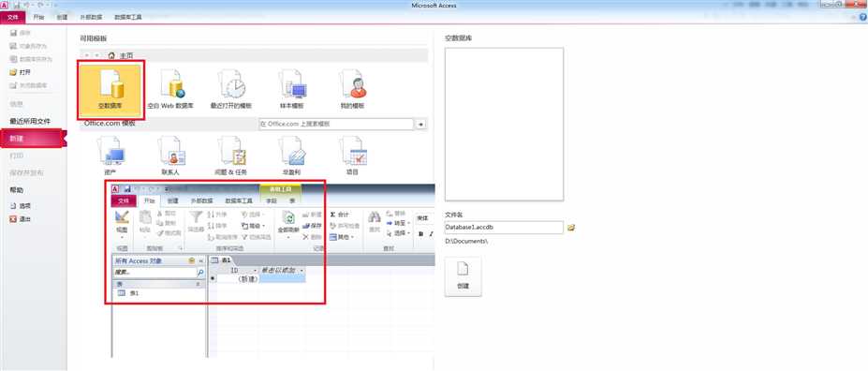
Task: Expand the ID column header dropdown arrow
Action: (x=255, y=270)
